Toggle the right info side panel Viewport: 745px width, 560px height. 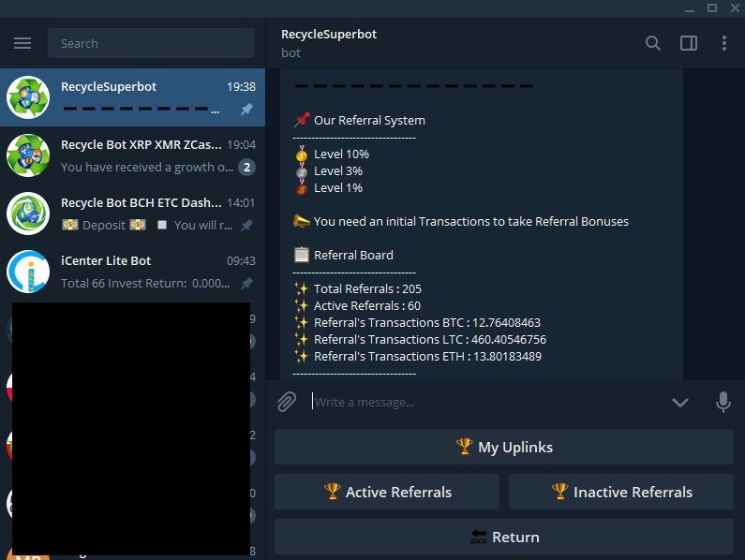[689, 43]
